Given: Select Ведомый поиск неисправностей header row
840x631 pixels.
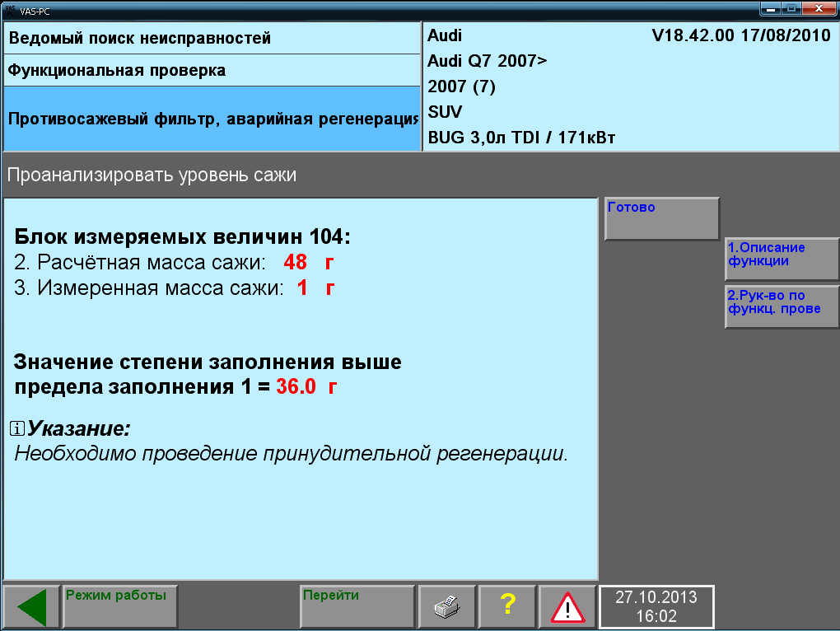Looking at the screenshot, I should point(212,38).
